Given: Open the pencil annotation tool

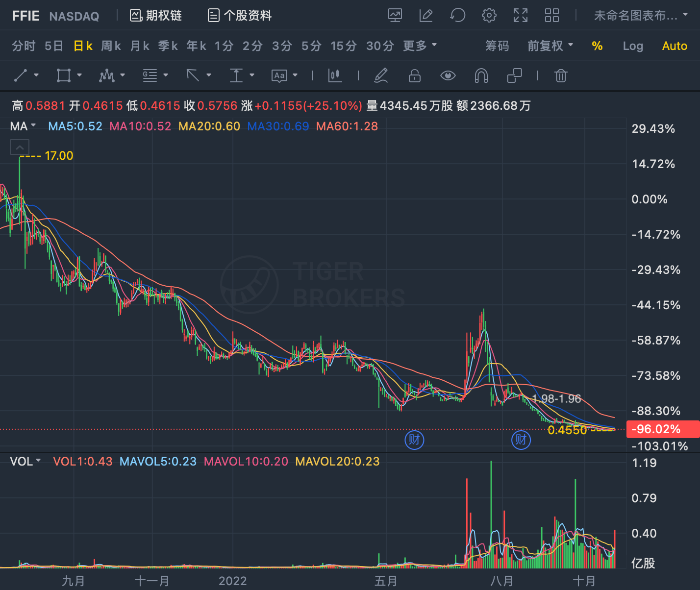Looking at the screenshot, I should point(381,75).
